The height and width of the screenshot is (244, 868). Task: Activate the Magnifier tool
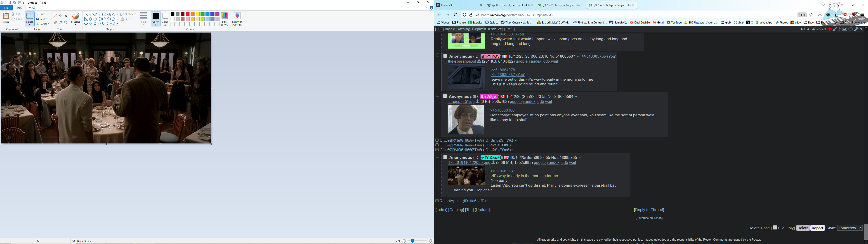click(x=66, y=23)
